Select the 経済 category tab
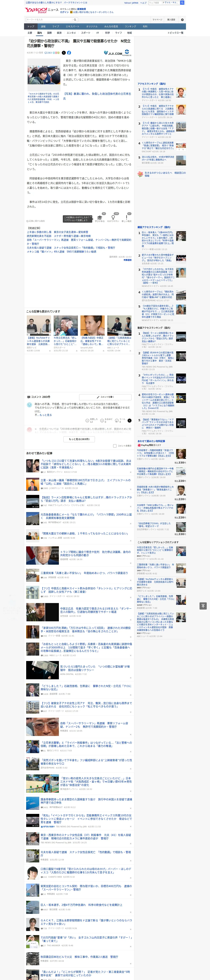The width and height of the screenshot is (210, 980). coord(59,33)
